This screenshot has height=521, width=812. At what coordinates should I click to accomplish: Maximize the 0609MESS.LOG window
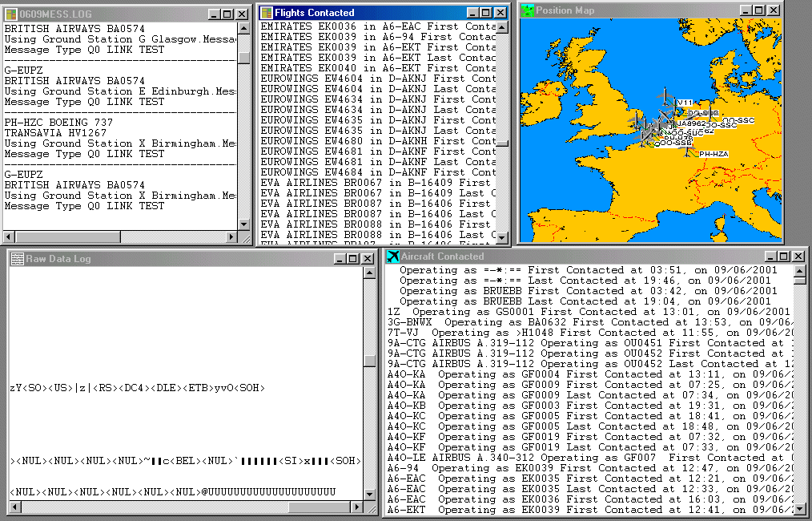(227, 14)
